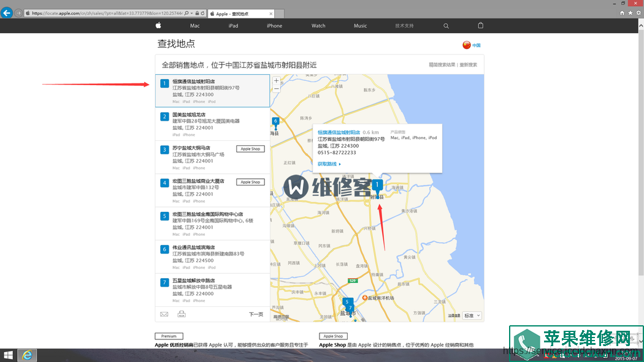The image size is (644, 362).
Task: Open browser settings gear icon
Action: [x=638, y=13]
